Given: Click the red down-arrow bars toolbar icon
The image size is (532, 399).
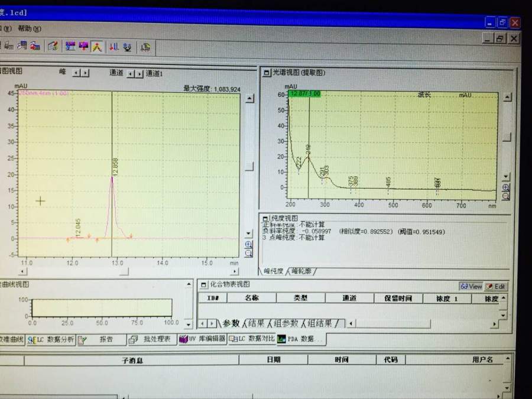Looking at the screenshot, I should point(114,47).
